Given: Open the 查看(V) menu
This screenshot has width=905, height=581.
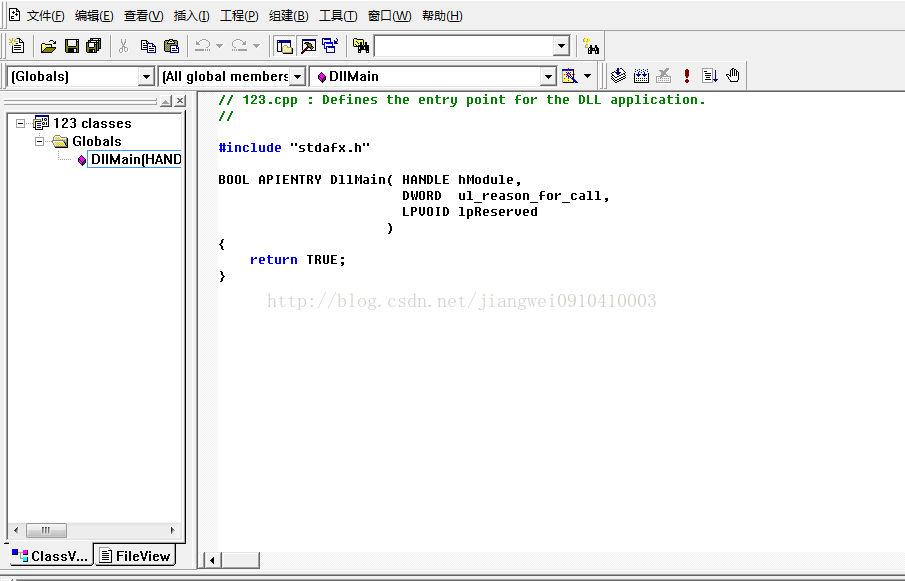Looking at the screenshot, I should click(144, 16).
